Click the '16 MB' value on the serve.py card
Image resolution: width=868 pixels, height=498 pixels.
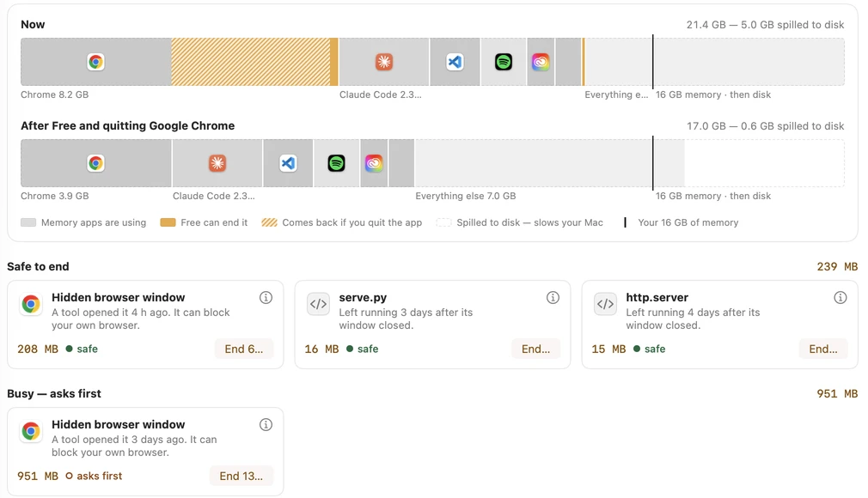click(321, 349)
